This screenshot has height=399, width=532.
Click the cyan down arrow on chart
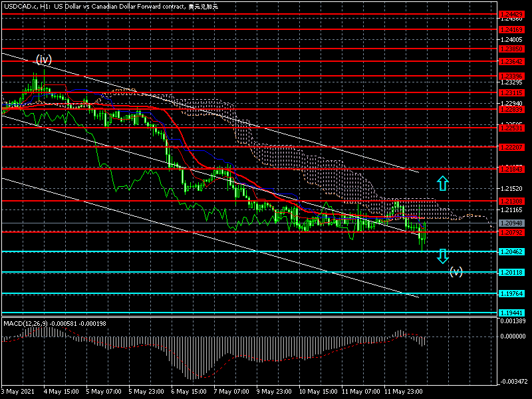442,256
